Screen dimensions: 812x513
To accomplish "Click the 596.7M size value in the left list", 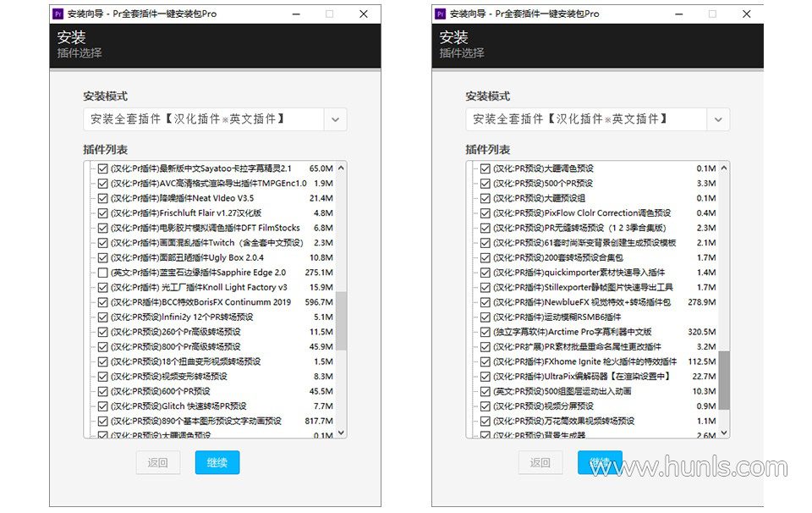I will coord(319,302).
